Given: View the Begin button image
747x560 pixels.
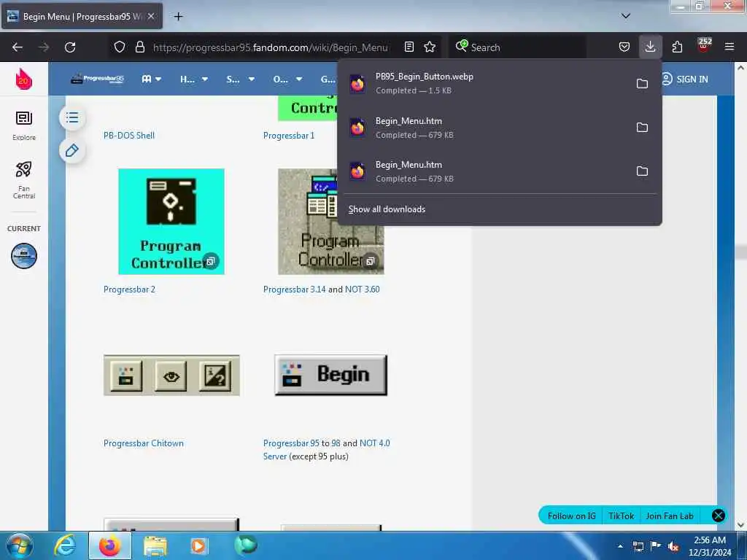Looking at the screenshot, I should point(330,375).
